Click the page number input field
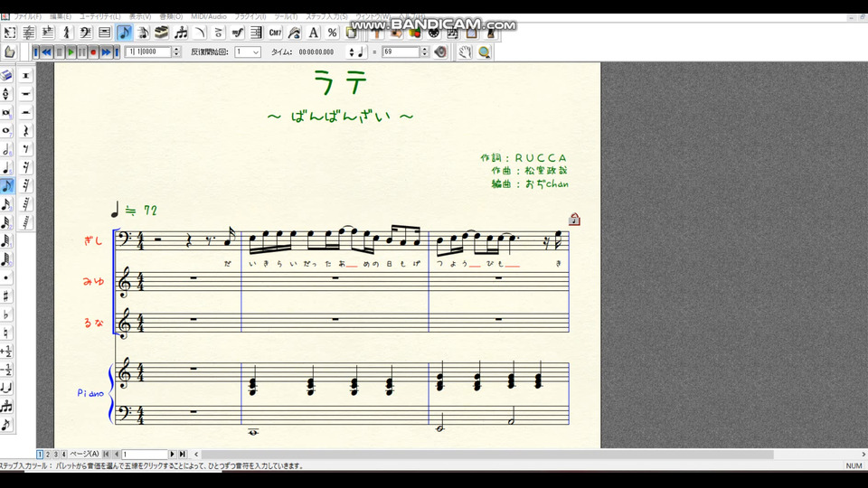Image resolution: width=868 pixels, height=488 pixels. tap(145, 455)
